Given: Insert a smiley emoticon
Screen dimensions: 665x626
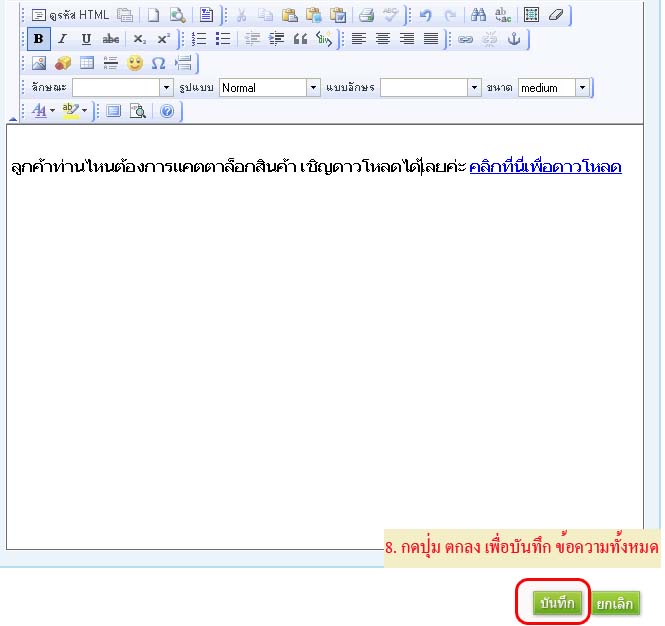Looking at the screenshot, I should coord(135,63).
